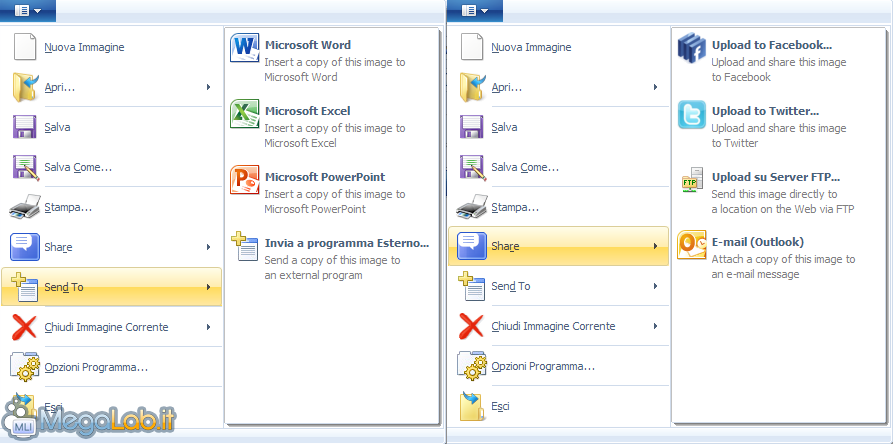The height and width of the screenshot is (444, 893).
Task: Open the application menu dropdown in the left window
Action: (28, 11)
